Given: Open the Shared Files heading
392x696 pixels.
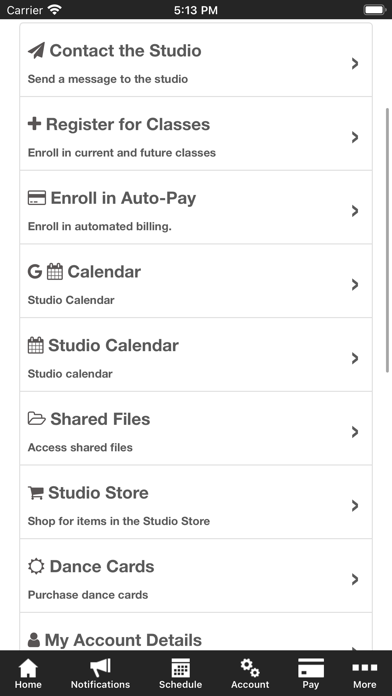Looking at the screenshot, I should click(100, 419).
